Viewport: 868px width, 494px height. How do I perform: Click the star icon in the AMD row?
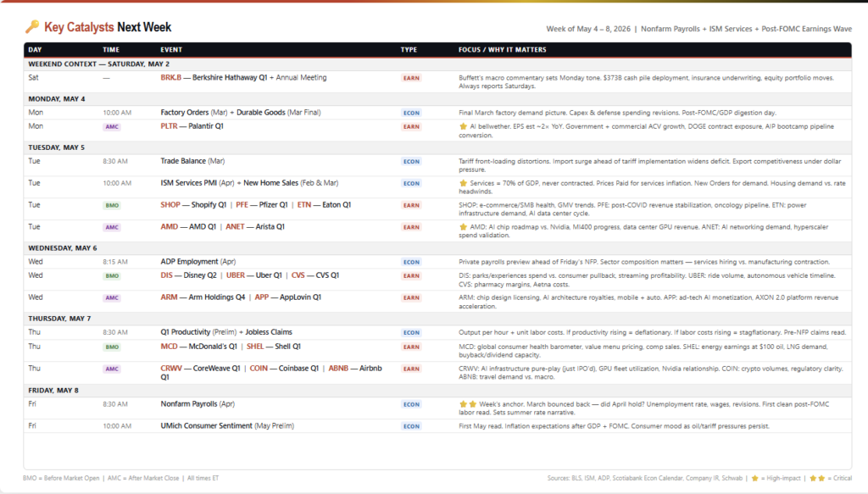pos(464,227)
